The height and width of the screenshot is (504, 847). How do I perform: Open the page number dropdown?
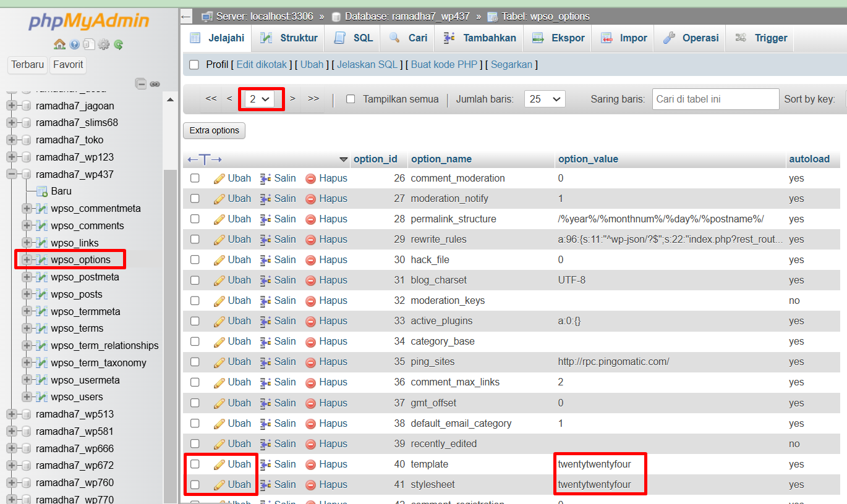(261, 99)
